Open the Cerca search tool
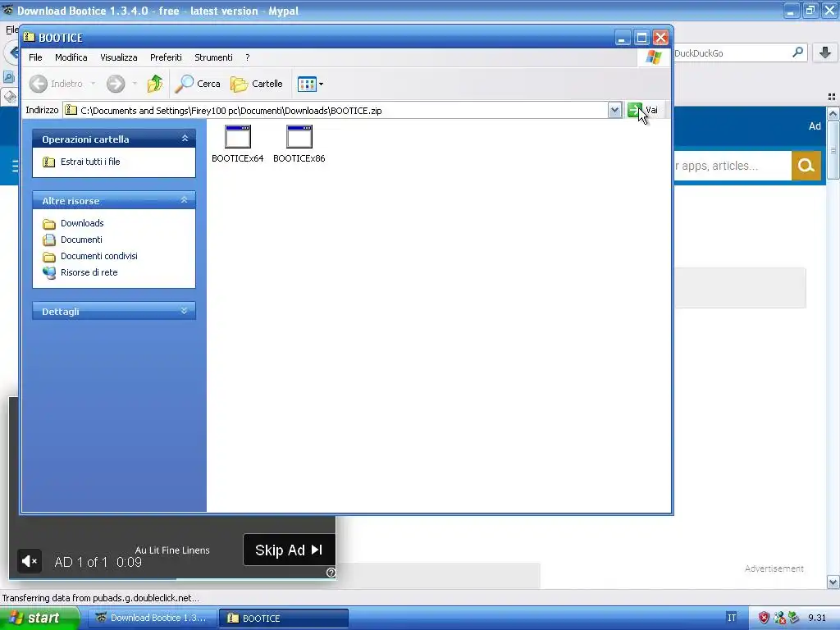The image size is (840, 630). coord(198,84)
